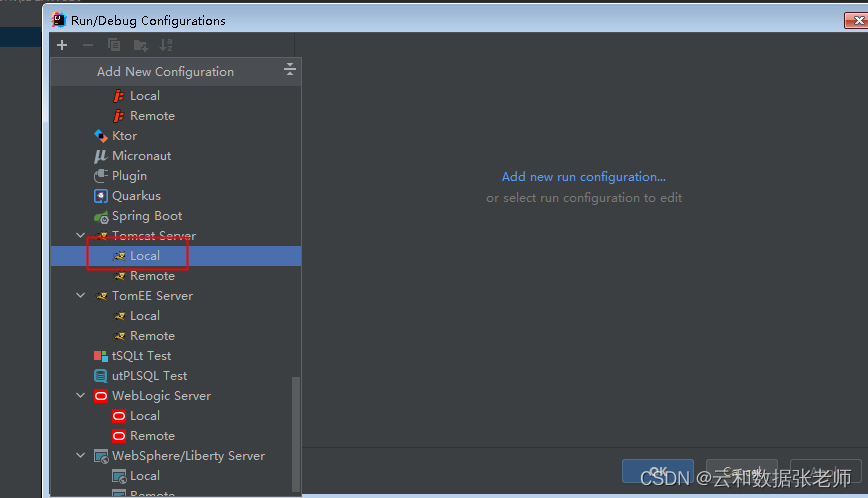Collapse the TomEE Server node
This screenshot has width=868, height=498.
click(81, 295)
